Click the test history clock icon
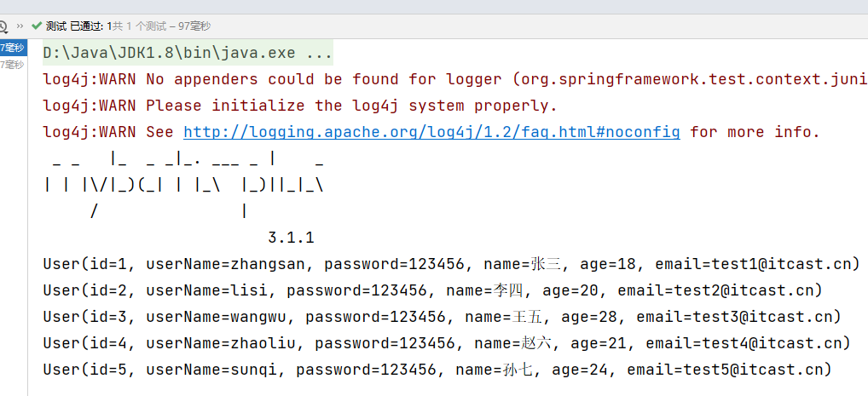Image resolution: width=868 pixels, height=396 pixels. 3,26
